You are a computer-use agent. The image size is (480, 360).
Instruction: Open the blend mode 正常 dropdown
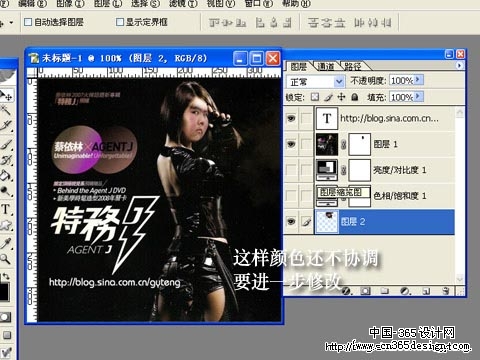(315, 81)
